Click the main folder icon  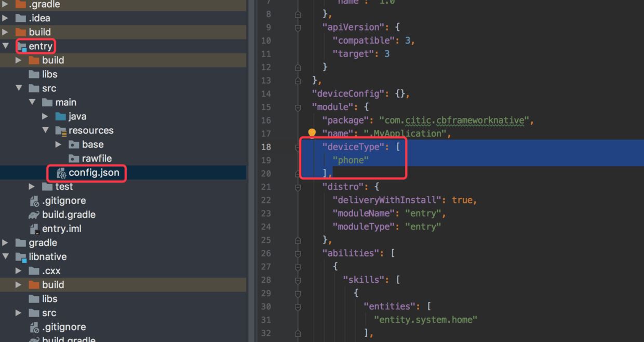point(47,102)
